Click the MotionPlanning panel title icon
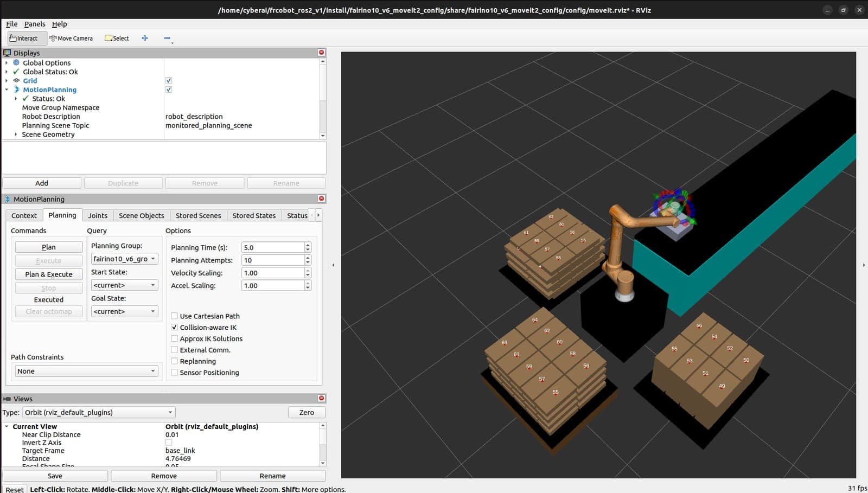This screenshot has width=868, height=493. [x=7, y=199]
